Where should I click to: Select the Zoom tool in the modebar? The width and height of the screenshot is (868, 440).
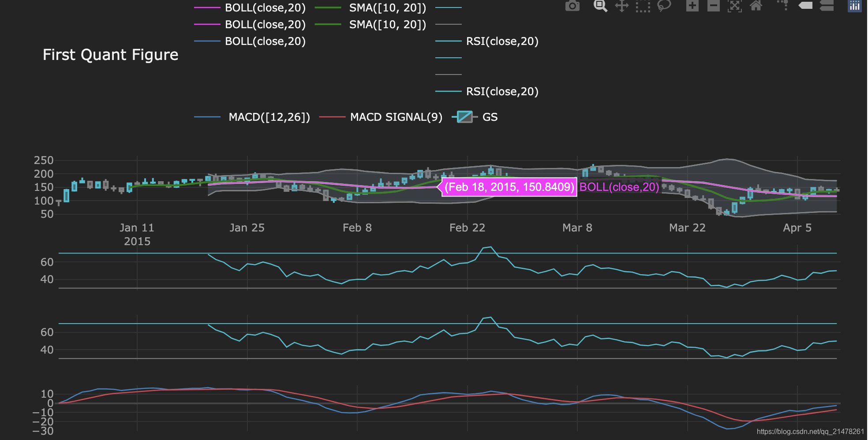coord(600,6)
